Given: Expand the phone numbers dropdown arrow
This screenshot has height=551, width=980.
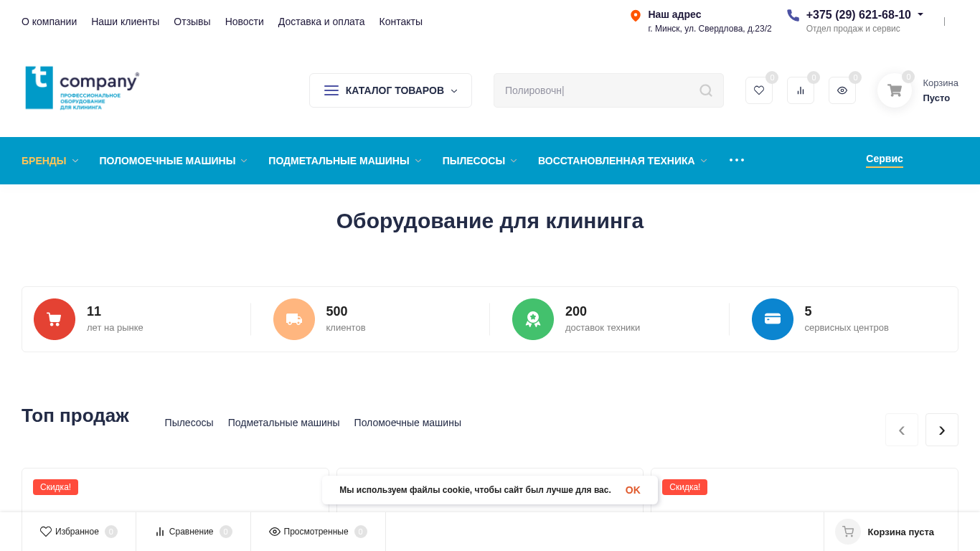Looking at the screenshot, I should [920, 14].
